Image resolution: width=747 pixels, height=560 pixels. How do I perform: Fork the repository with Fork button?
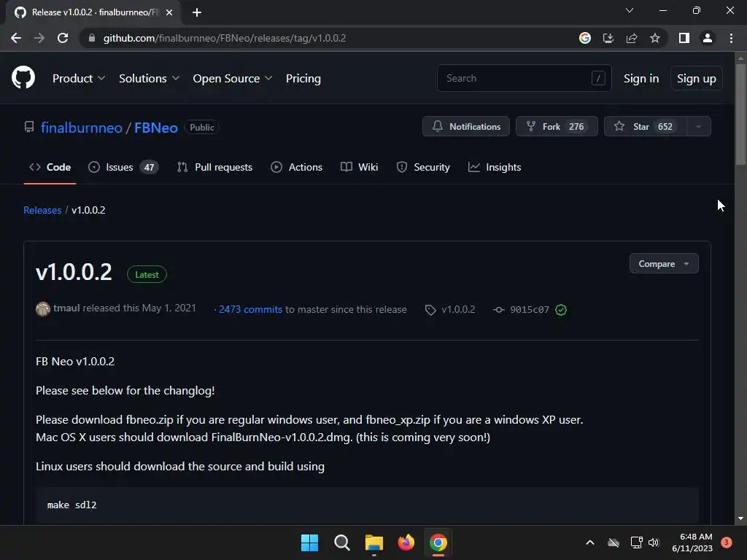pos(557,127)
